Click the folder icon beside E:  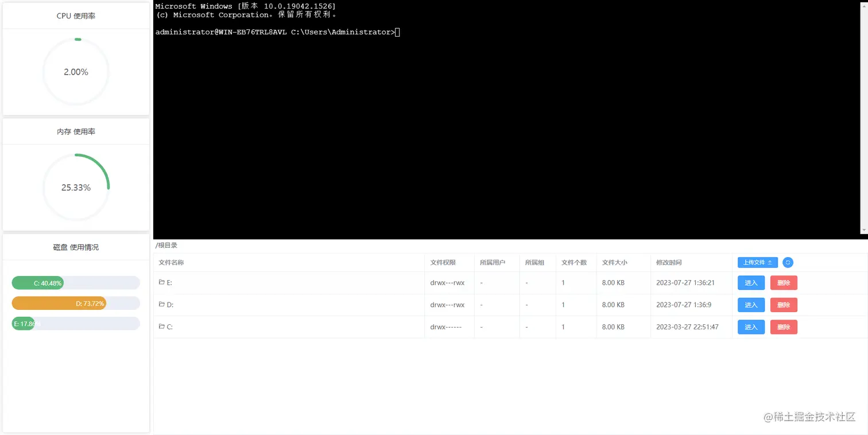[162, 282]
